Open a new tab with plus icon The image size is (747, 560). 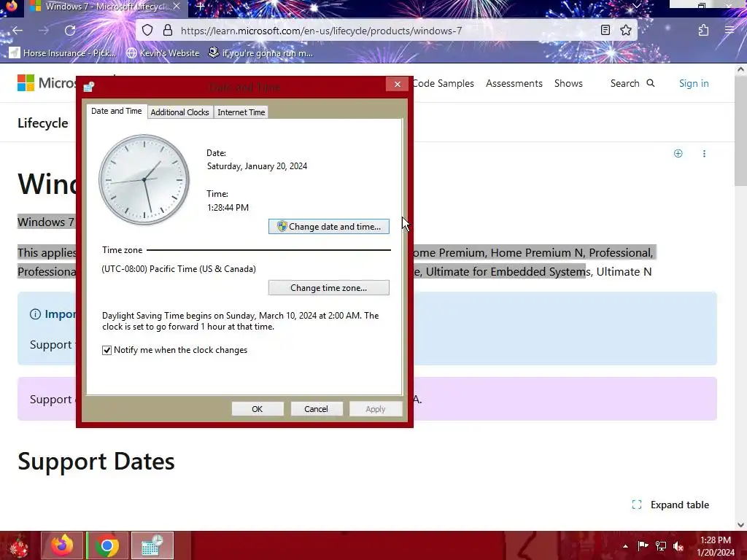[201, 7]
